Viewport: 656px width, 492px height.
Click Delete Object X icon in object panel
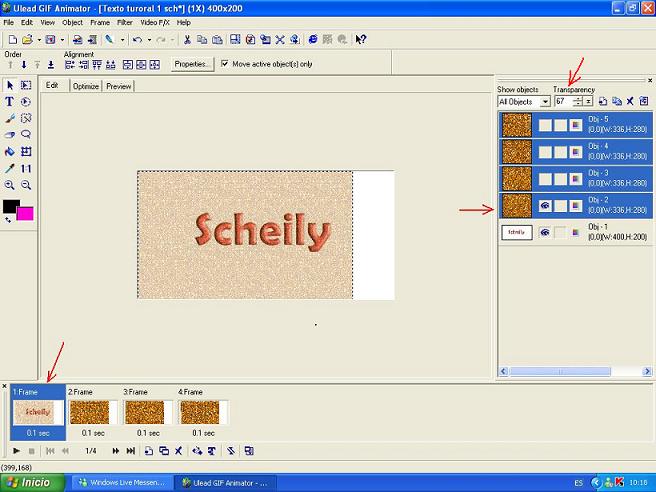(630, 101)
